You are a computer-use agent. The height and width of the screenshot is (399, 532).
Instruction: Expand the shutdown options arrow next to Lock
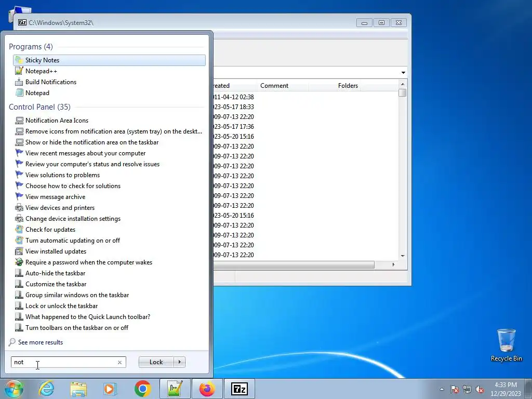coord(179,362)
